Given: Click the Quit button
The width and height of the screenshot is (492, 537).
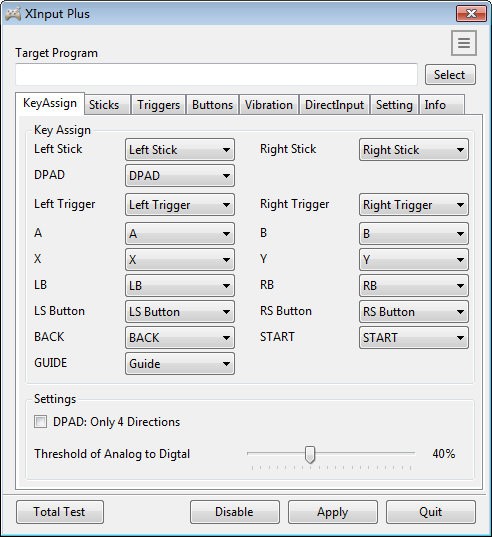Looking at the screenshot, I should [x=431, y=512].
